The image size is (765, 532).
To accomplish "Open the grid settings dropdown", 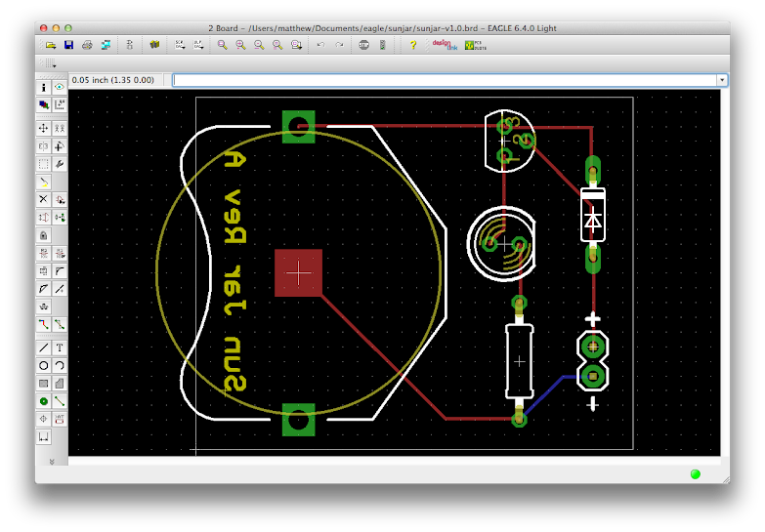I will pyautogui.click(x=50, y=63).
